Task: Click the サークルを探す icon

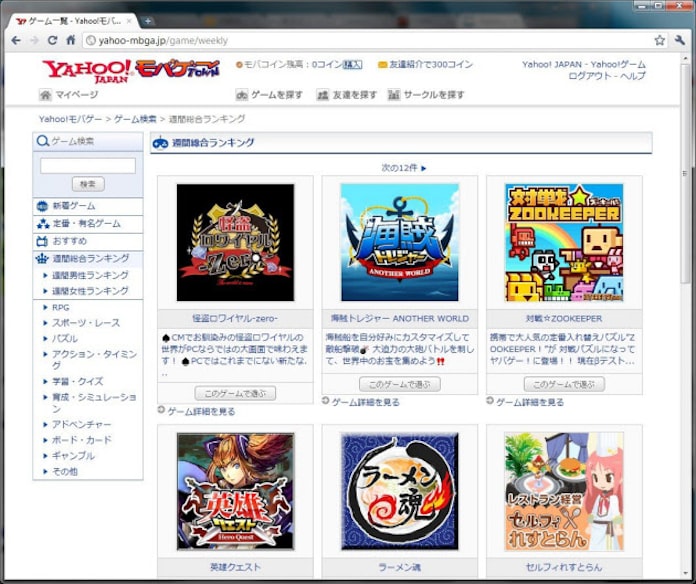Action: click(394, 95)
